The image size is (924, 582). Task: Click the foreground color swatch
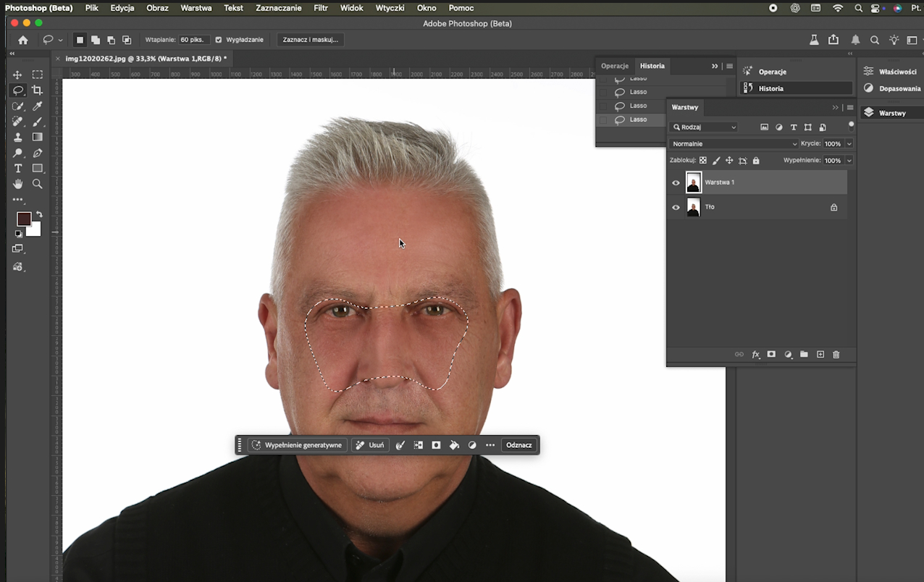pyautogui.click(x=24, y=219)
